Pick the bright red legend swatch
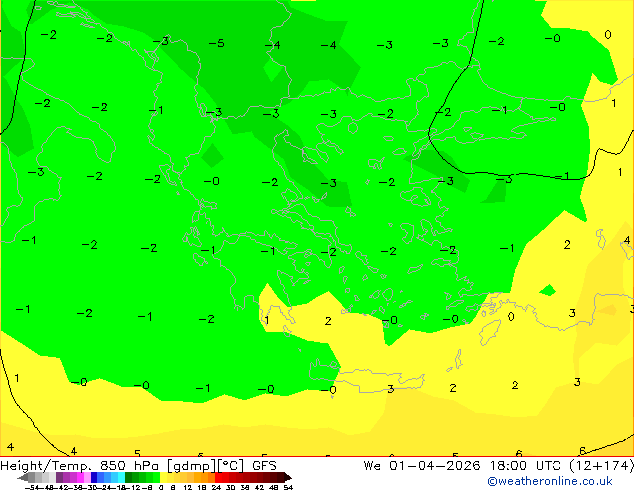The height and width of the screenshot is (490, 634). click(218, 477)
